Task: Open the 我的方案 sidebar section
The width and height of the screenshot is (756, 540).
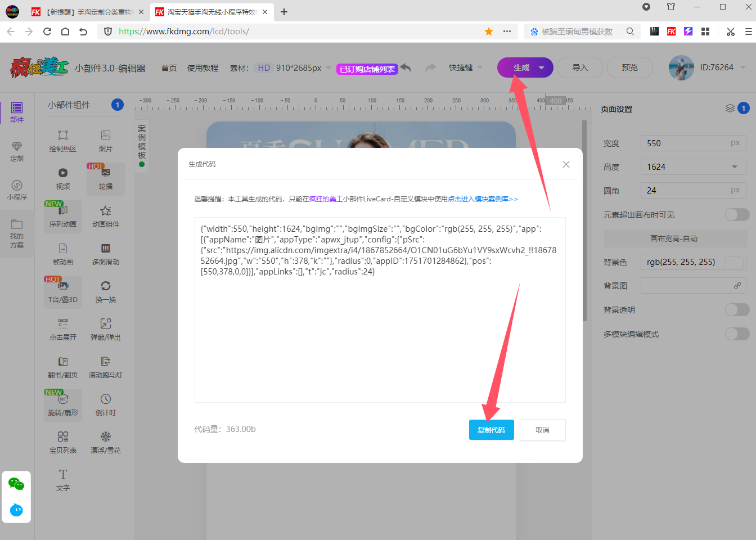Action: [17, 233]
